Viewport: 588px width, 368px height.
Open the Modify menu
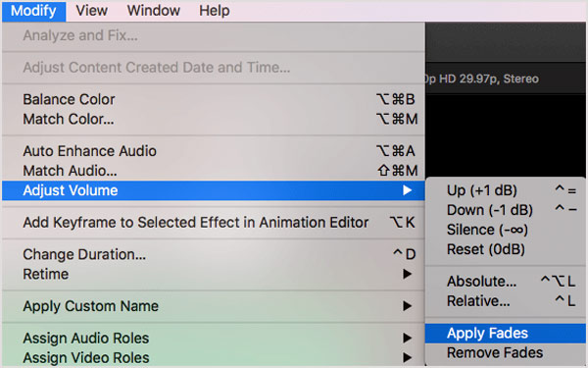tap(33, 11)
